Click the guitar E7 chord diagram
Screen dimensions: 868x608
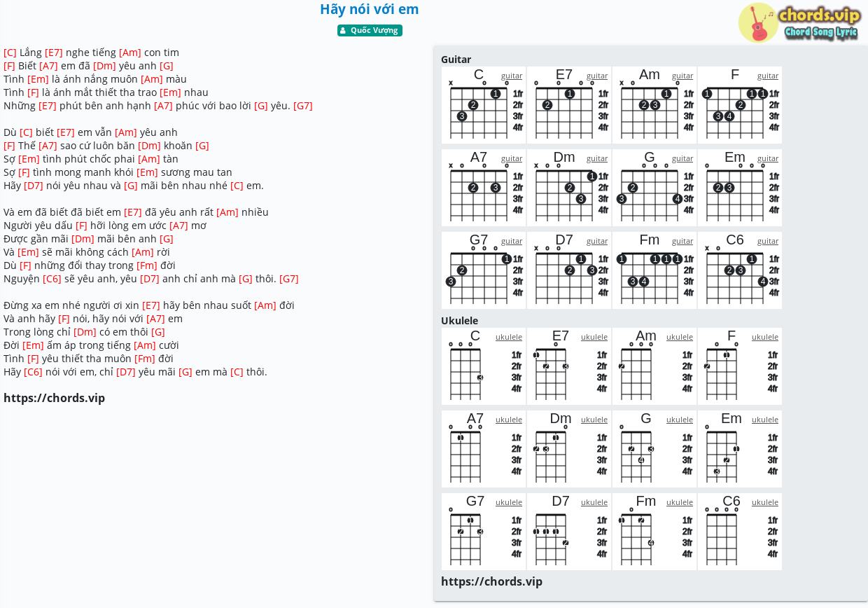pyautogui.click(x=569, y=105)
